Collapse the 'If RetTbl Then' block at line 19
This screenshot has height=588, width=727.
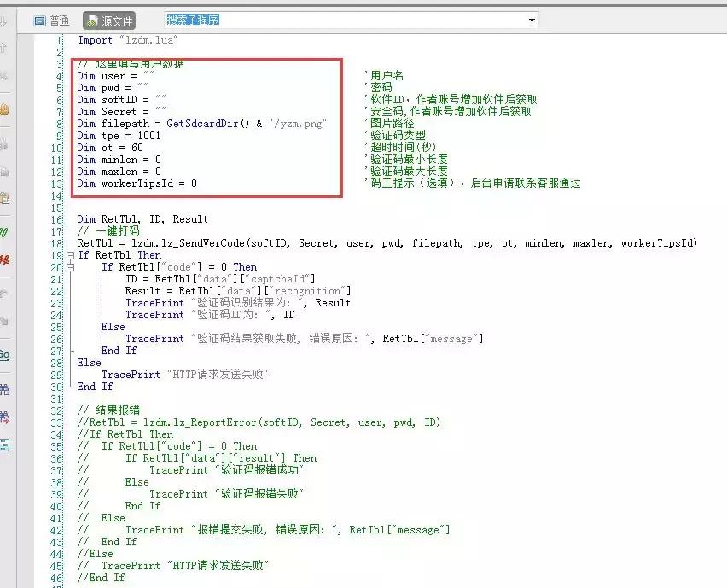pos(71,255)
